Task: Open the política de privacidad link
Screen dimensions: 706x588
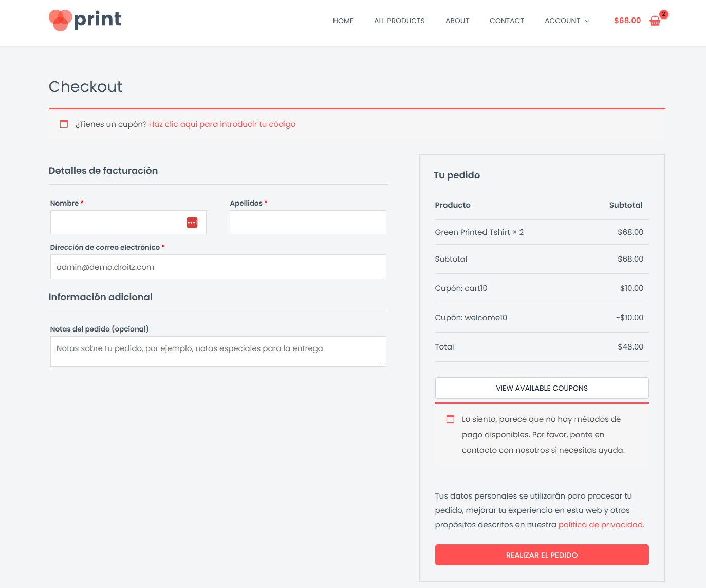Action: 600,524
